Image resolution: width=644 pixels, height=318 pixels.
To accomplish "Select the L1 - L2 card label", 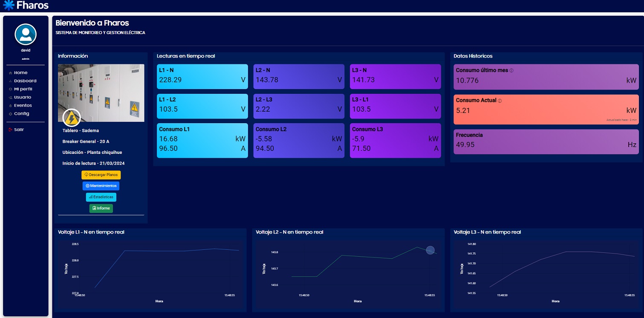I will tap(167, 99).
